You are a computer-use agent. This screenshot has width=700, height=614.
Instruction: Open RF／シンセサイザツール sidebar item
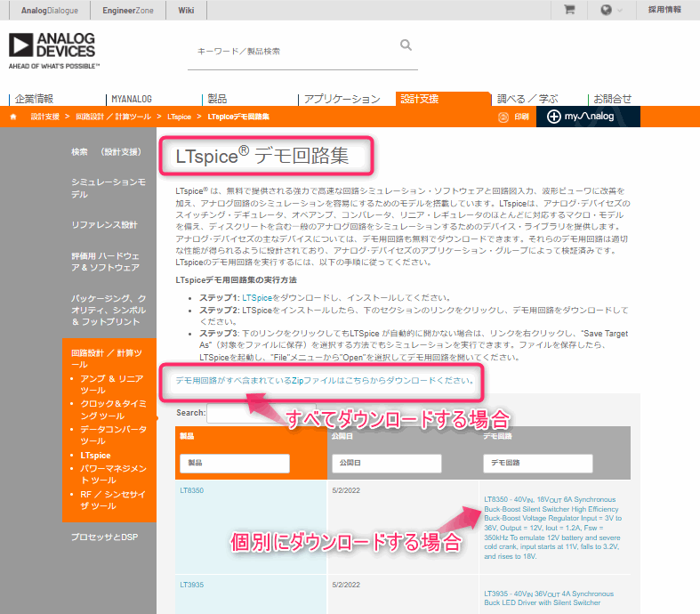point(112,500)
